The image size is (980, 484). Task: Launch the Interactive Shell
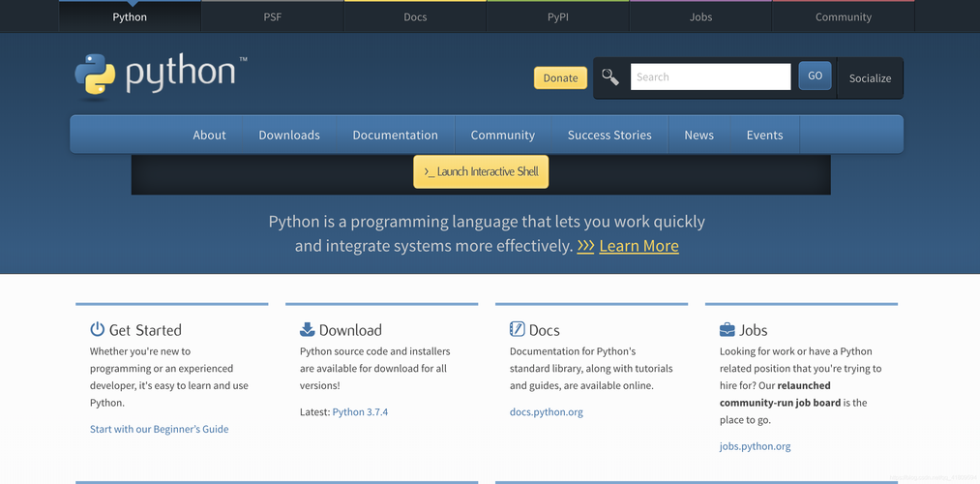(x=481, y=171)
